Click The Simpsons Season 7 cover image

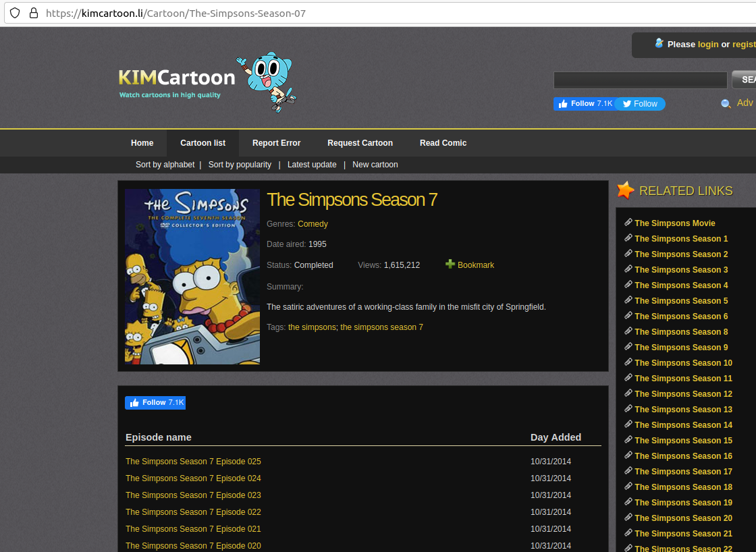click(192, 277)
